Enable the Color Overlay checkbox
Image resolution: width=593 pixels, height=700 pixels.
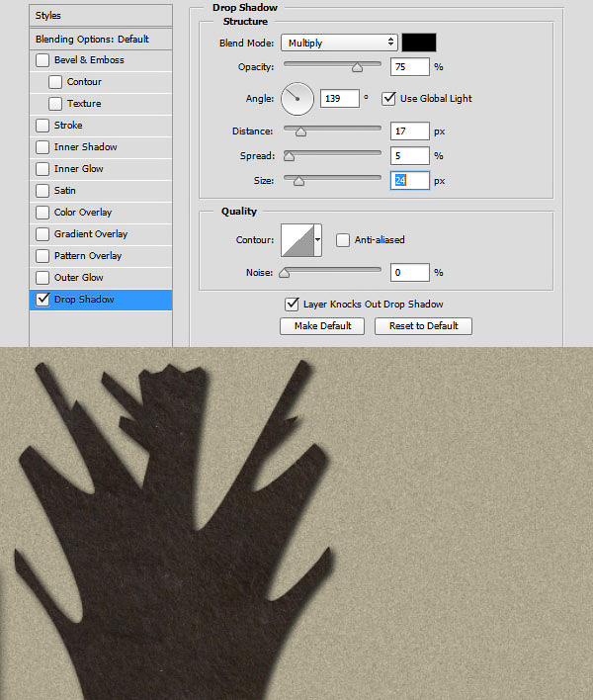coord(42,213)
